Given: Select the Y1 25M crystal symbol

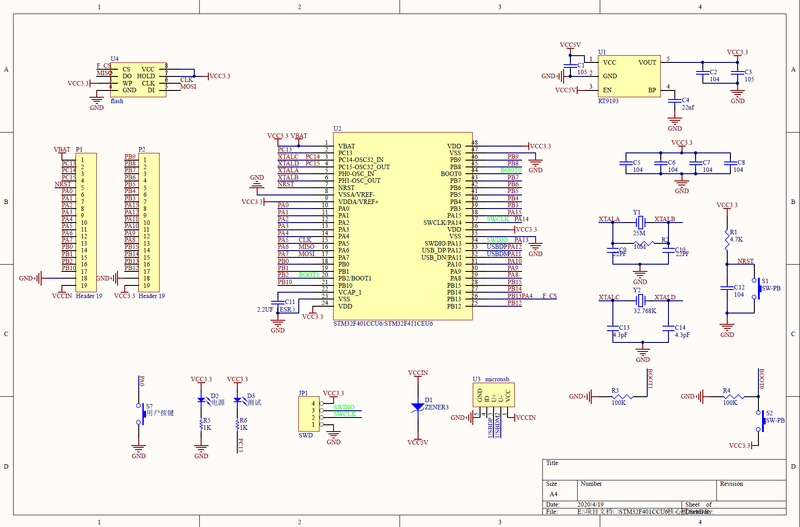Looking at the screenshot, I should pyautogui.click(x=640, y=222).
